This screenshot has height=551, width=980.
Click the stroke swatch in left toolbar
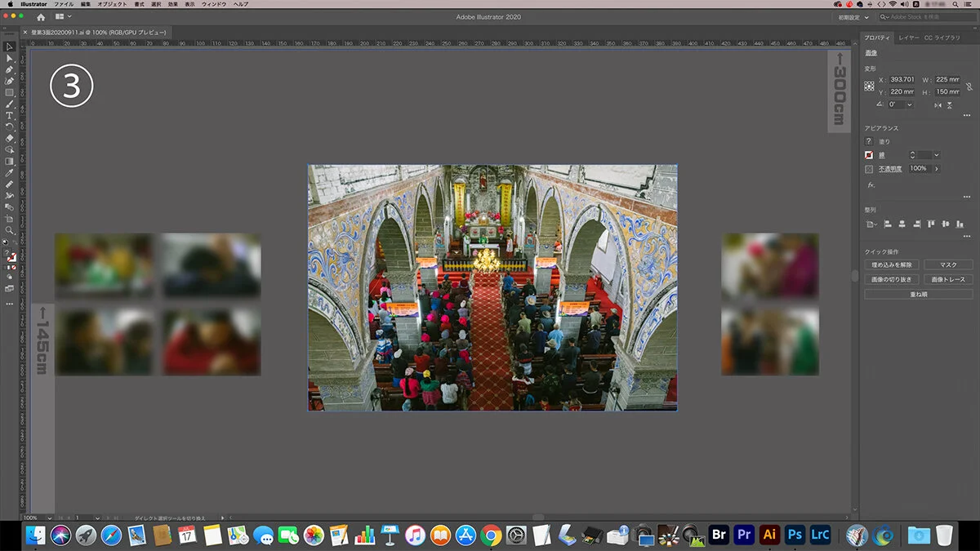(x=13, y=258)
